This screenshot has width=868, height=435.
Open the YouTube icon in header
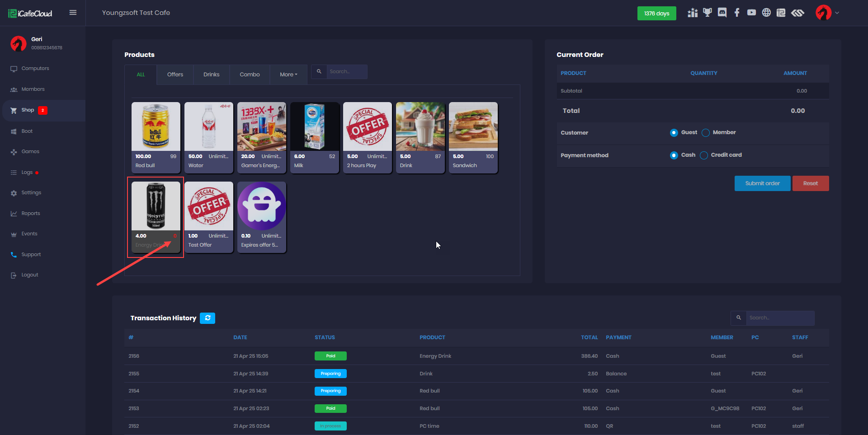pyautogui.click(x=751, y=13)
